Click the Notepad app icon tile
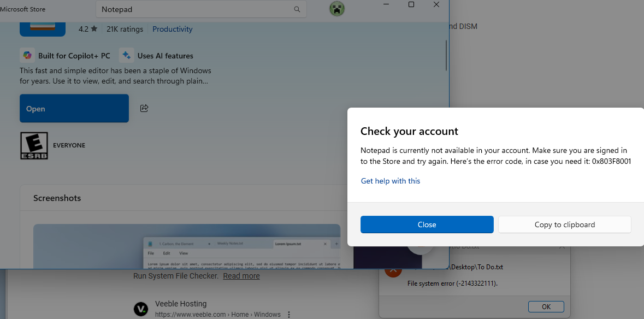 click(43, 29)
